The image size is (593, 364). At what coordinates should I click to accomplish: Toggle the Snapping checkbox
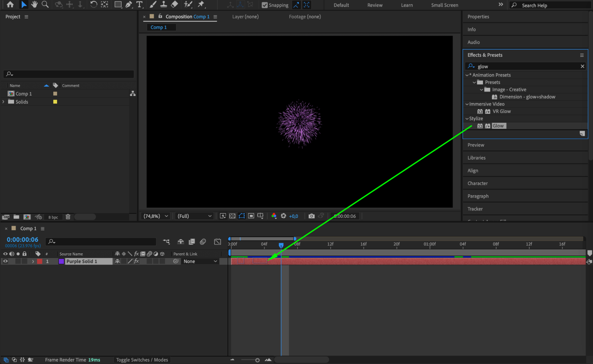click(265, 5)
